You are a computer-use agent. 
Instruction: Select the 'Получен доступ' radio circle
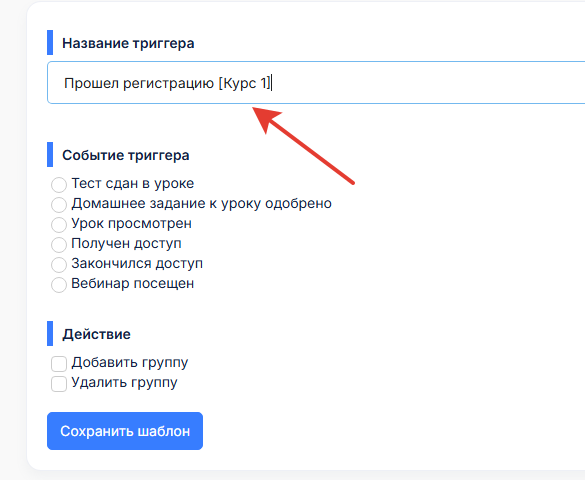[59, 245]
